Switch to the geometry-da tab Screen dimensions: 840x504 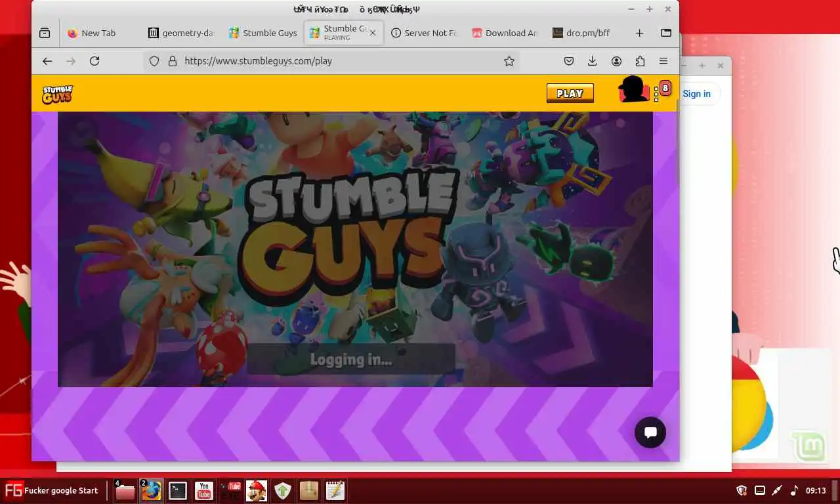tap(180, 33)
